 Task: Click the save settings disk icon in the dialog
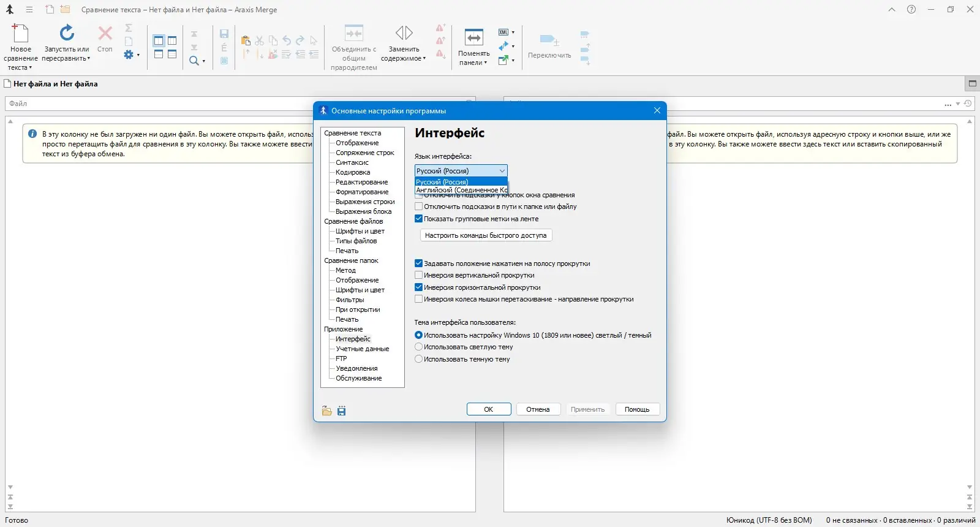tap(342, 411)
